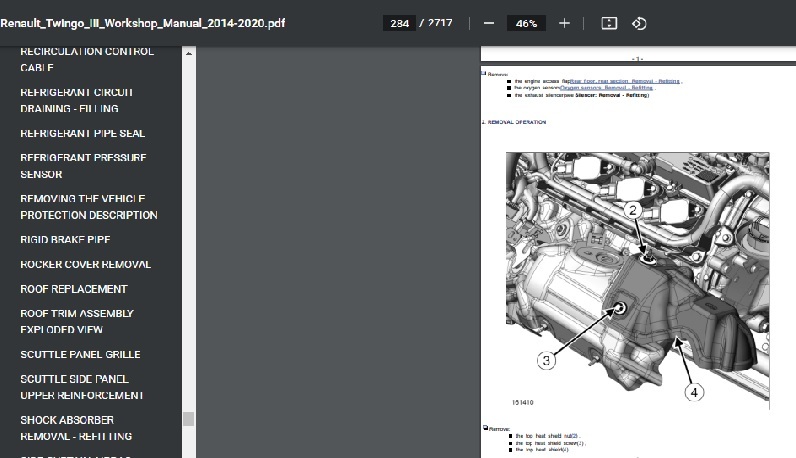Go to Rocker Cover Removal section
796x458 pixels.
pos(85,264)
